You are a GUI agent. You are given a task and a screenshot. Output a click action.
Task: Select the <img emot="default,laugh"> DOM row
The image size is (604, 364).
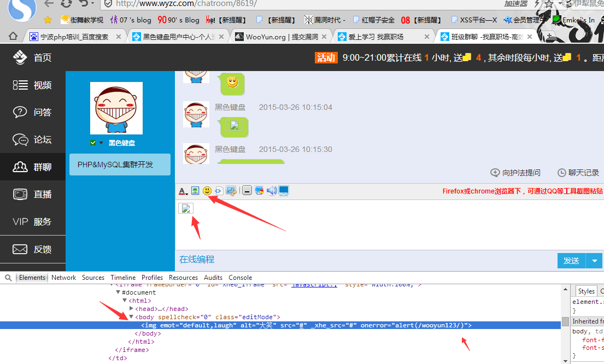(x=280, y=325)
